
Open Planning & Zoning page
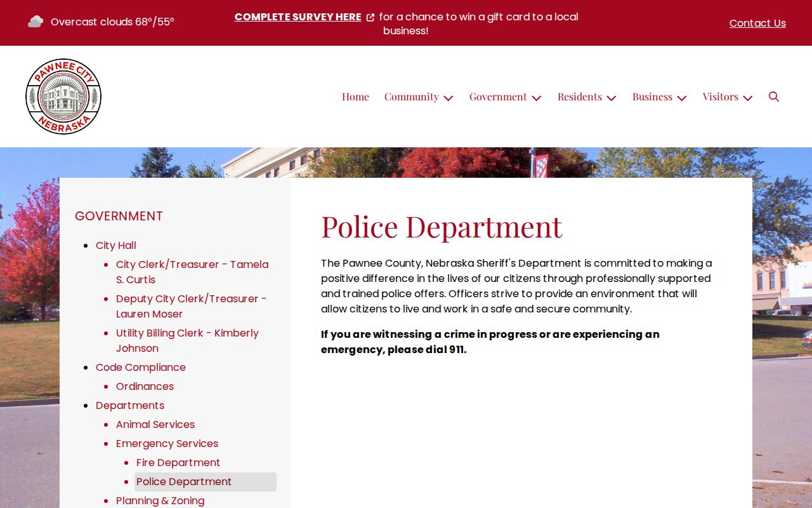[x=160, y=500]
